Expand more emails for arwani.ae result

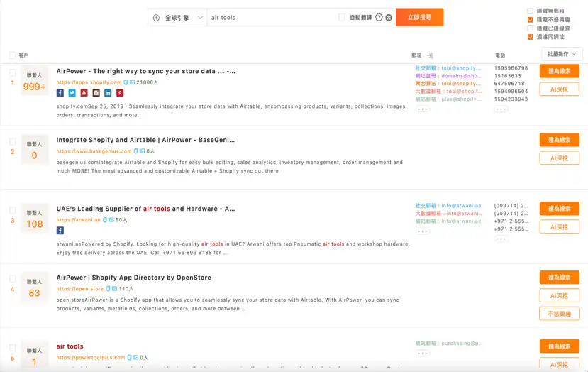(423, 231)
